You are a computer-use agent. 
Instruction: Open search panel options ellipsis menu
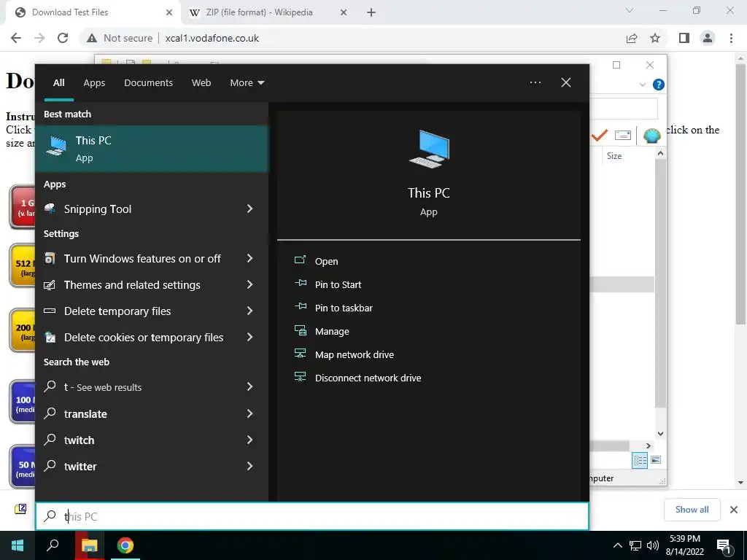[535, 82]
